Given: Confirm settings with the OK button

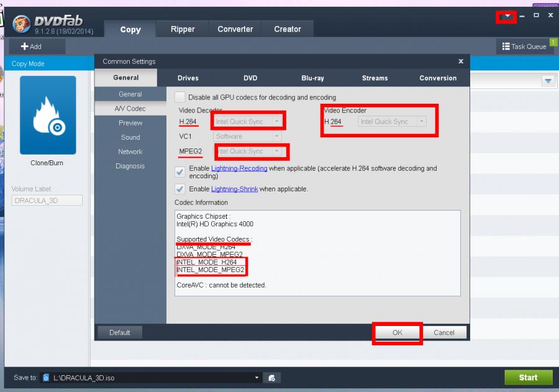Looking at the screenshot, I should tap(397, 332).
